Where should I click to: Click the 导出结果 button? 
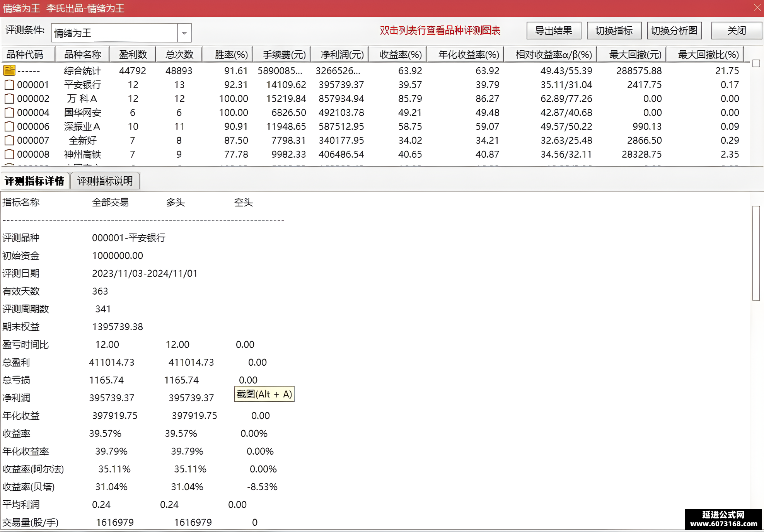pyautogui.click(x=554, y=31)
